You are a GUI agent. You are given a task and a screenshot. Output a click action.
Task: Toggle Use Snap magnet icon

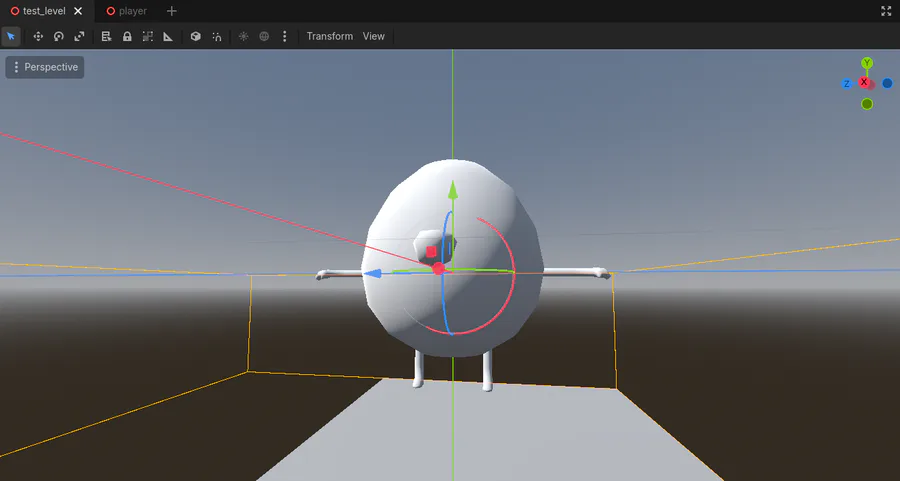216,36
